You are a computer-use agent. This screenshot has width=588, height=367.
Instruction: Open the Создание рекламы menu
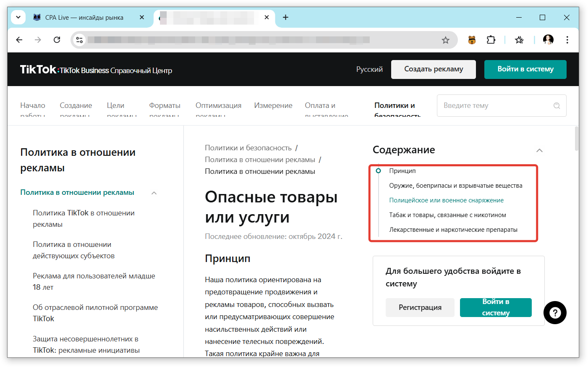tap(76, 110)
